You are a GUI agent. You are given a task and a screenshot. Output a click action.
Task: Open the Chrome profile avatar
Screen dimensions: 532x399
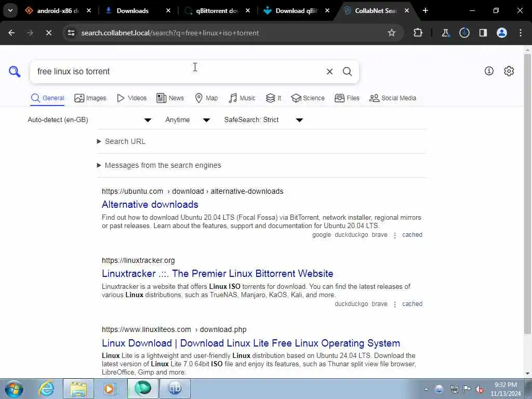[502, 33]
